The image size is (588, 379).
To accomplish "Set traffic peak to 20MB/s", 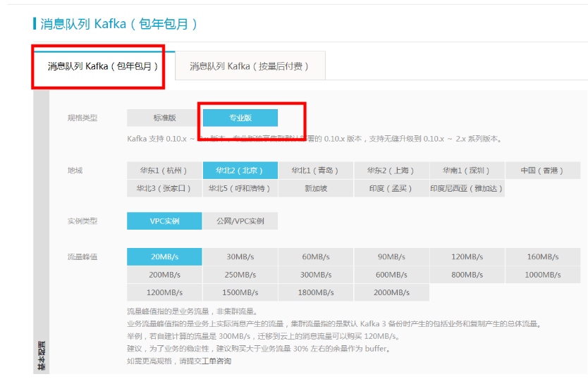I will pyautogui.click(x=164, y=257).
